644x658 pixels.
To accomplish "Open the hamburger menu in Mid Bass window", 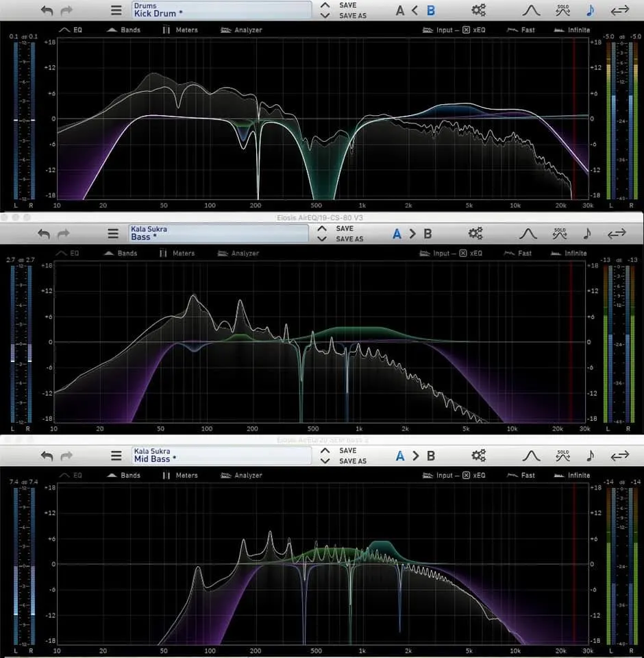I will tap(116, 456).
